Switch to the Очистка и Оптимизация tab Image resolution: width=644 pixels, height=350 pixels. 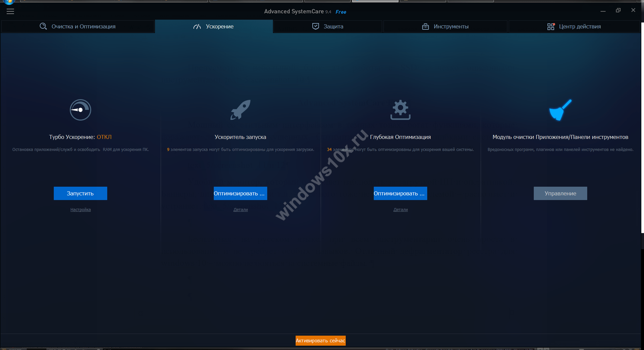[x=78, y=26]
